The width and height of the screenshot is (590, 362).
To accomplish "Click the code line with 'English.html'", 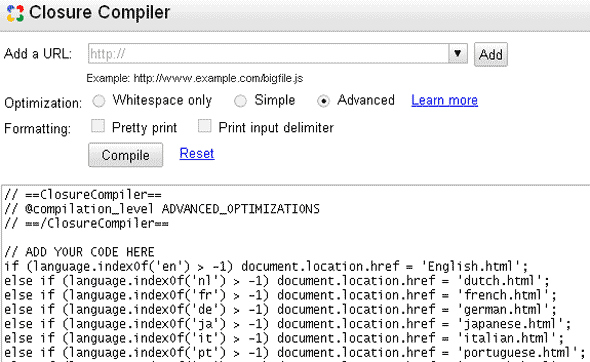I will click(266, 266).
